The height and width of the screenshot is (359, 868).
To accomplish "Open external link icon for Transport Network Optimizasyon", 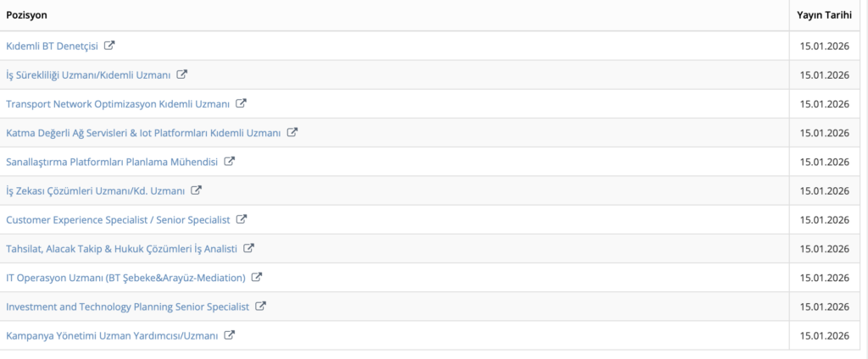I will point(241,103).
